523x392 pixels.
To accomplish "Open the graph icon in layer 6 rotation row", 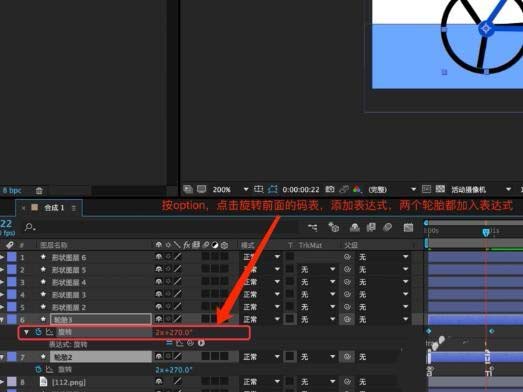I will [x=49, y=332].
